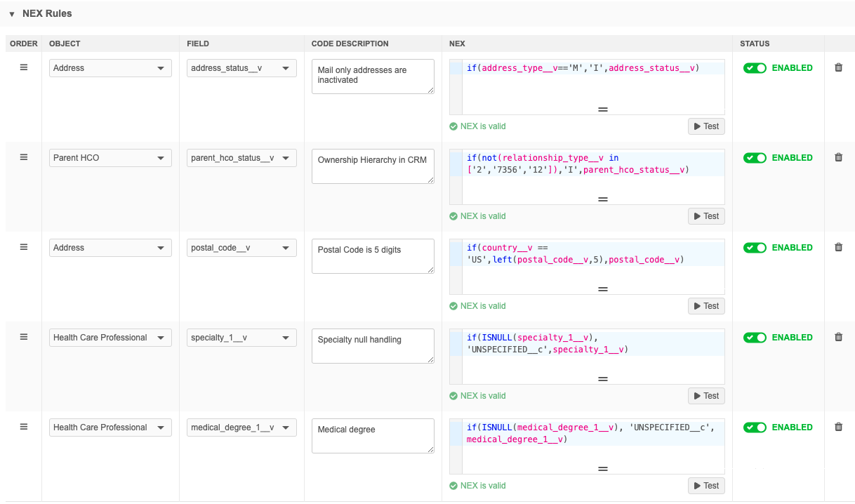855x504 pixels.
Task: Switch off the specialty_1__v enabled toggle
Action: [755, 338]
